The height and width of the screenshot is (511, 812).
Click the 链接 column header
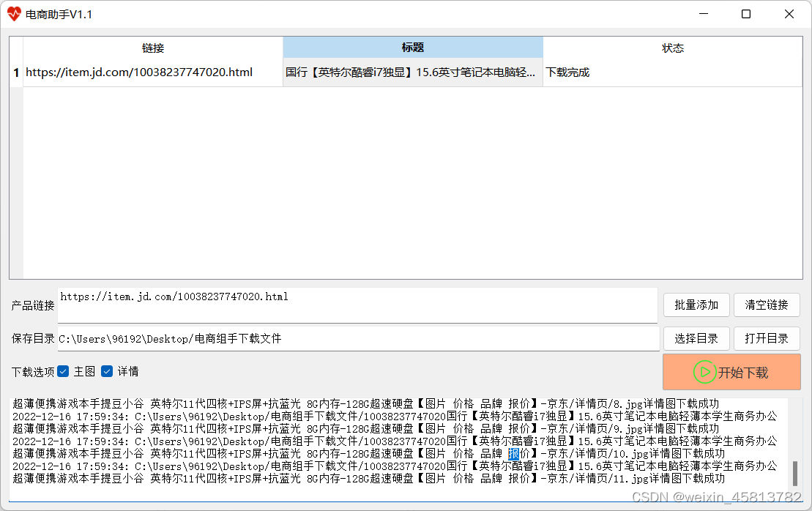pyautogui.click(x=154, y=48)
